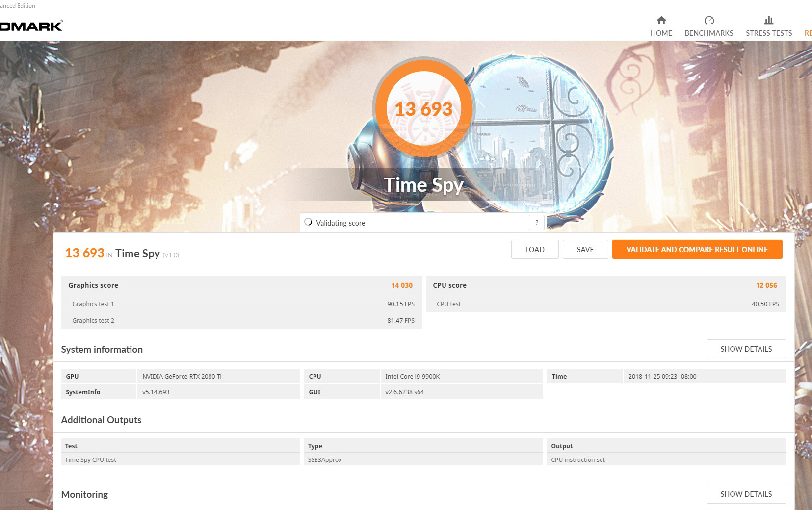Click the Benchmarks gauge icon
The height and width of the screenshot is (510, 812).
709,20
